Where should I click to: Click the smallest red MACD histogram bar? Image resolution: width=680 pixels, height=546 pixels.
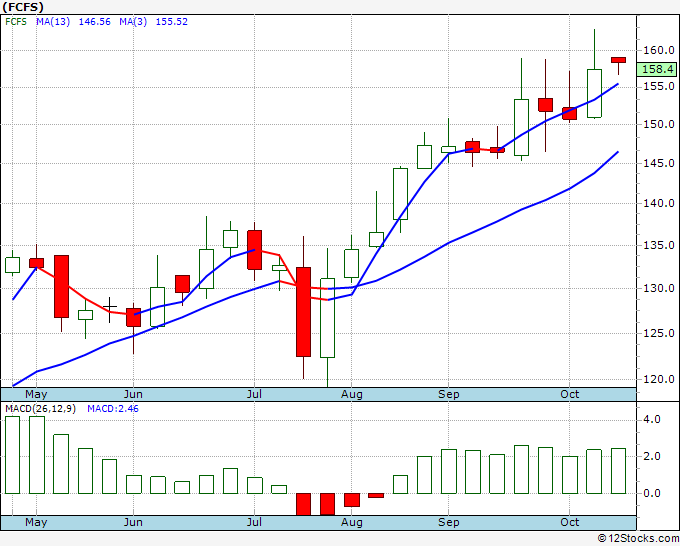(376, 495)
